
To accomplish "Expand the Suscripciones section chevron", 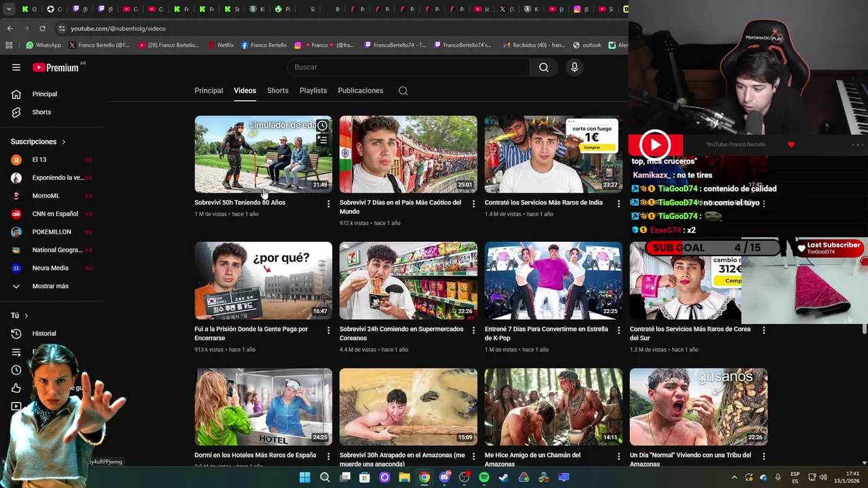I will pyautogui.click(x=64, y=142).
